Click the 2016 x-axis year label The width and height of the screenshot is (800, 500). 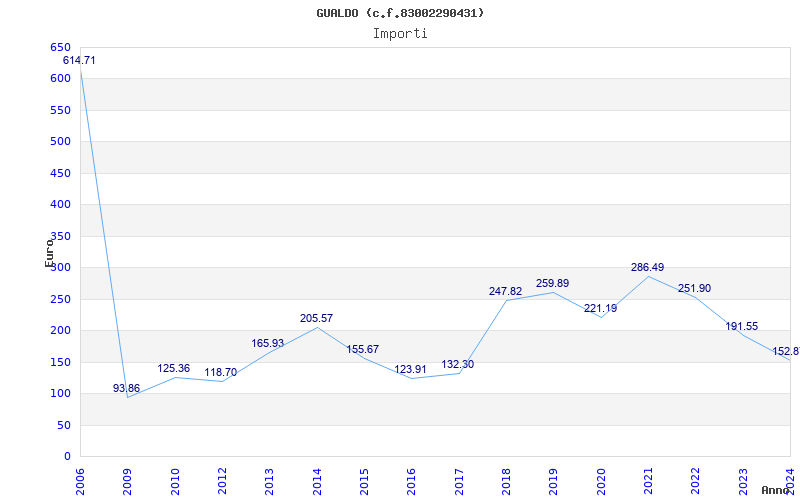(x=412, y=481)
